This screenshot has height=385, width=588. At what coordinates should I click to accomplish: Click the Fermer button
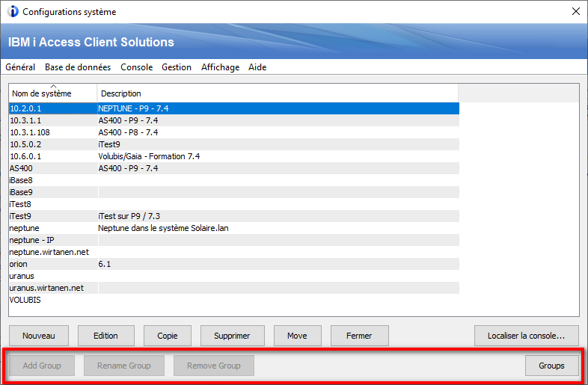[x=359, y=336]
